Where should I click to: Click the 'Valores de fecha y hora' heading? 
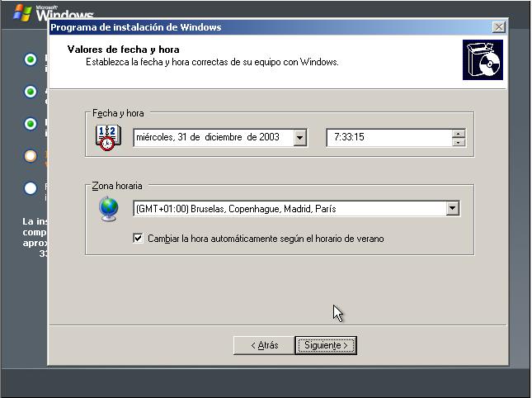tap(123, 50)
